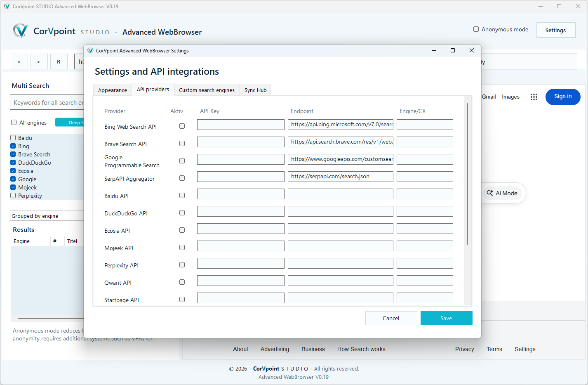The height and width of the screenshot is (385, 588).
Task: Click Keywords for all search engines field
Action: tap(47, 102)
